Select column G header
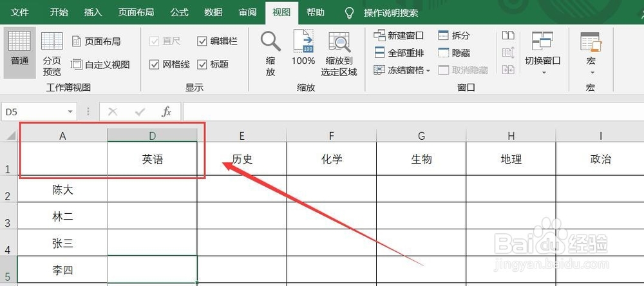Image resolution: width=644 pixels, height=286 pixels. point(421,136)
